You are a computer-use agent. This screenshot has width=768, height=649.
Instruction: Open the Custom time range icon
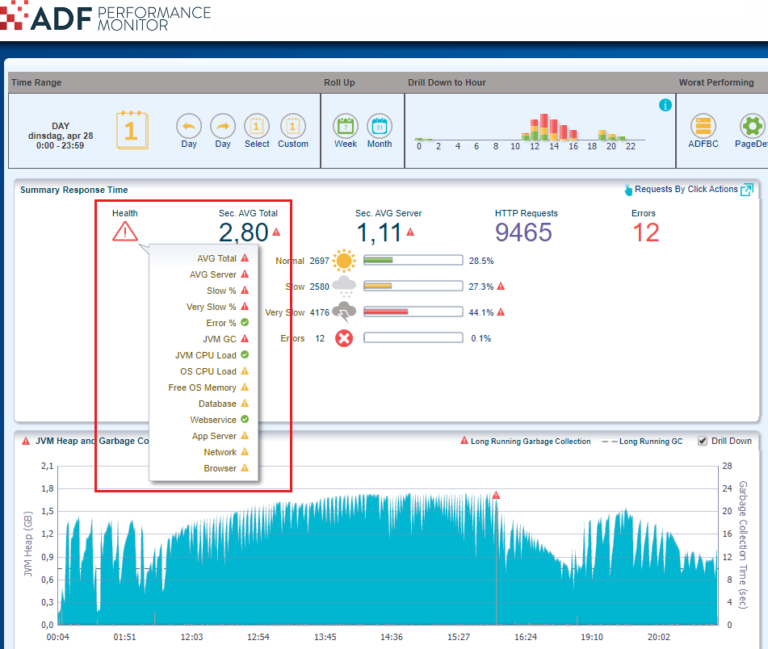[292, 126]
